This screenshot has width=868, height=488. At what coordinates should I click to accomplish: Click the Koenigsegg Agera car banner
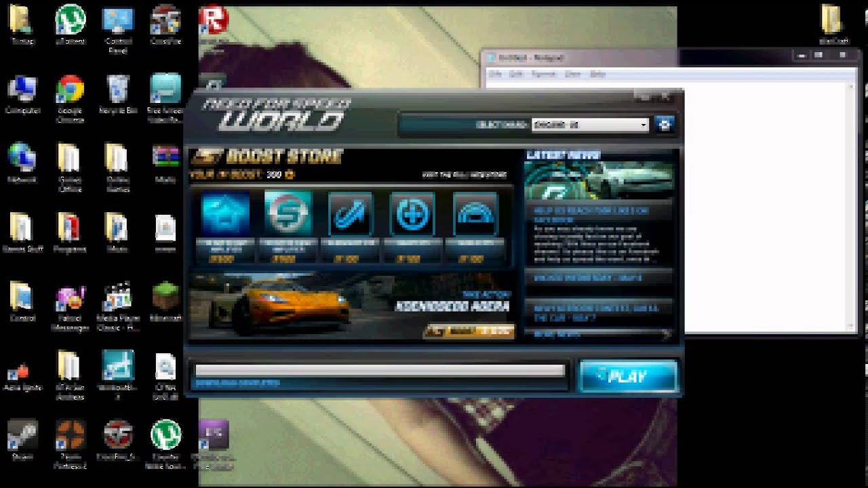click(351, 306)
